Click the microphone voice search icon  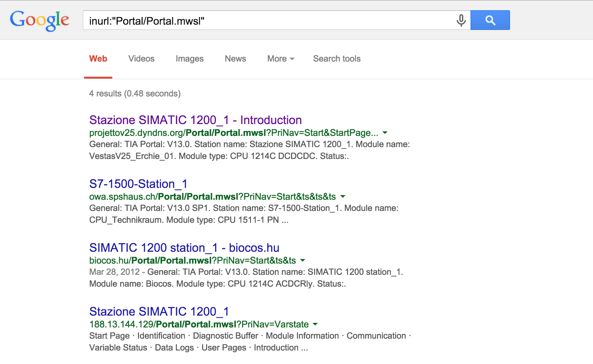pyautogui.click(x=461, y=20)
